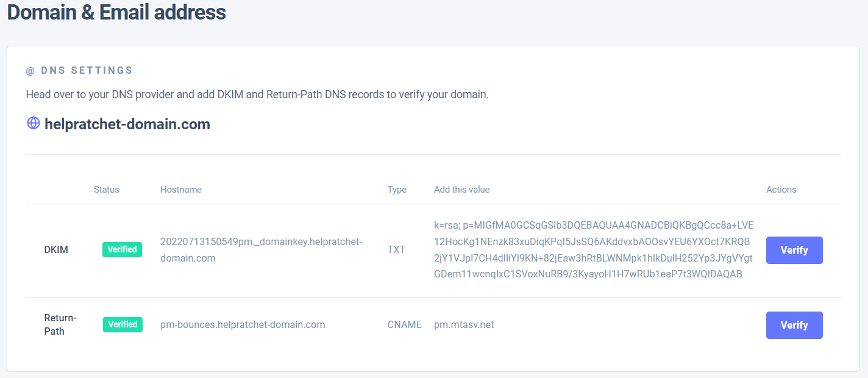
Task: Click the Verified badge in the DKIM row
Action: click(x=122, y=249)
